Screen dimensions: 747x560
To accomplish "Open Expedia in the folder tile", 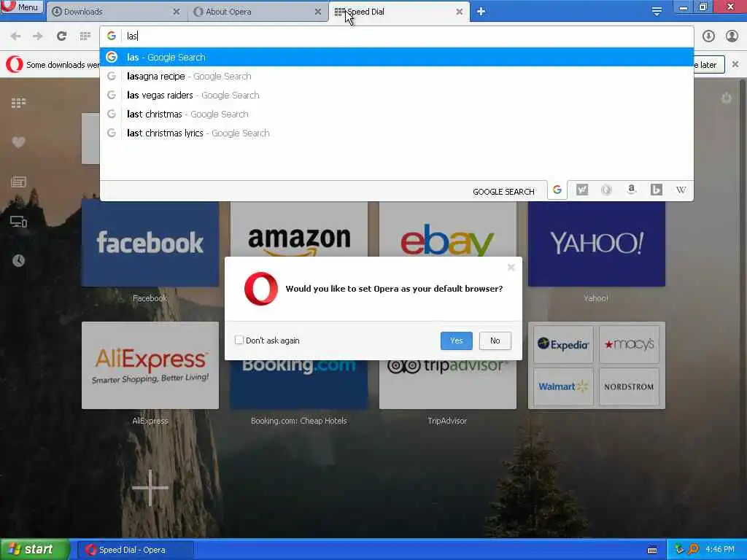I will [x=563, y=344].
